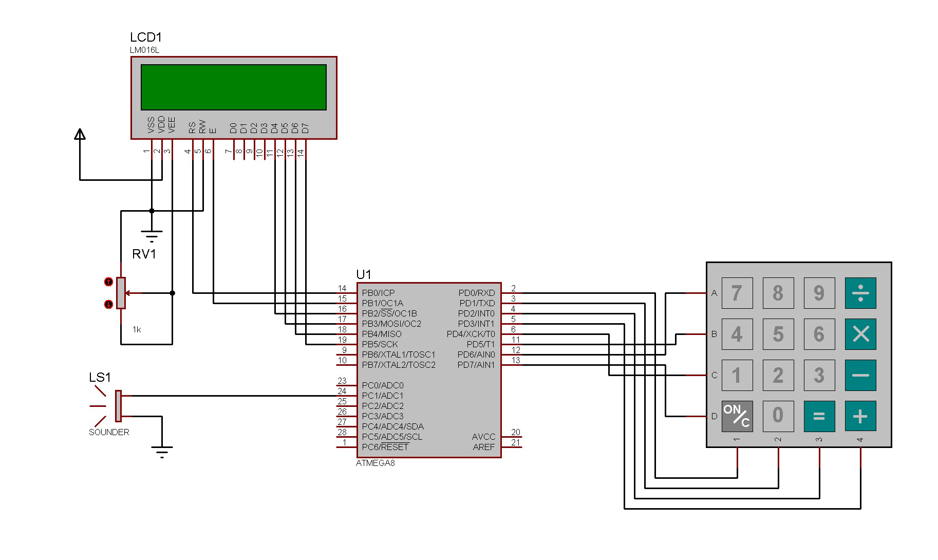Viewport: 938px width, 560px height.
Task: Click the PB7/XTAL2/TOSC2 pin label
Action: click(399, 365)
